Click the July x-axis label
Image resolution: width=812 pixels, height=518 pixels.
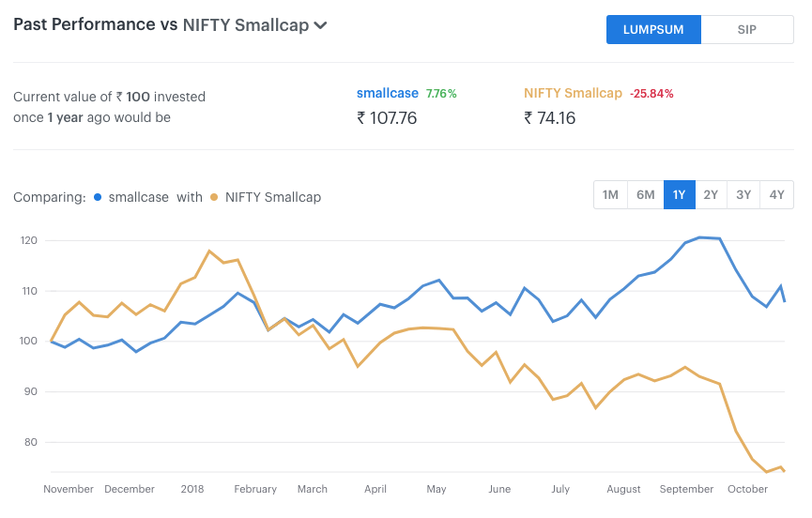[560, 489]
